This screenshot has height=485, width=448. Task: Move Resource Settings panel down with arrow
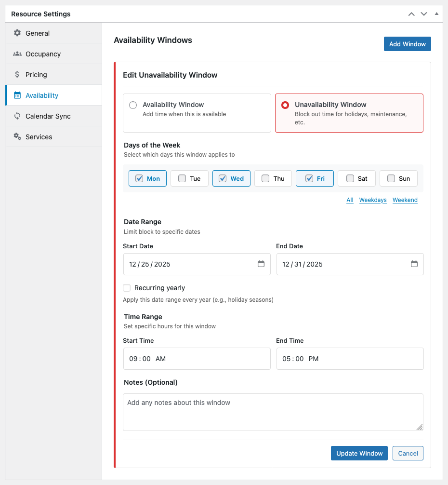tap(424, 14)
